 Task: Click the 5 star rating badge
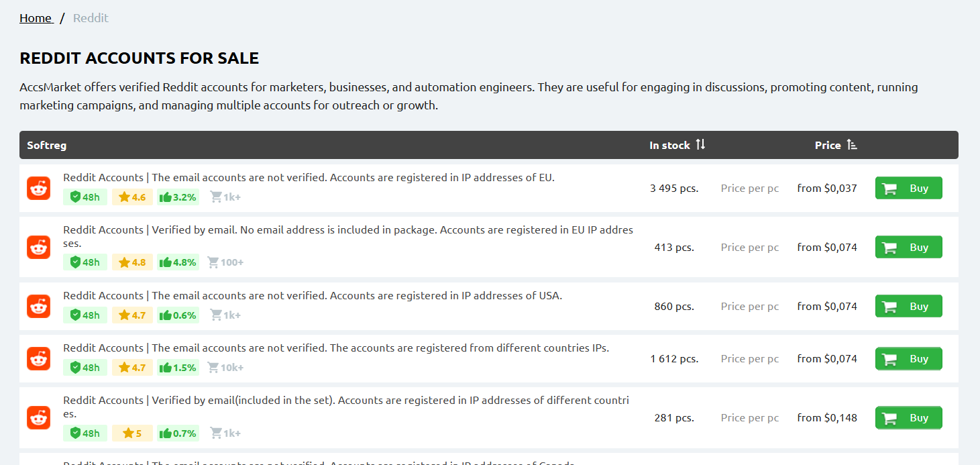click(x=132, y=433)
